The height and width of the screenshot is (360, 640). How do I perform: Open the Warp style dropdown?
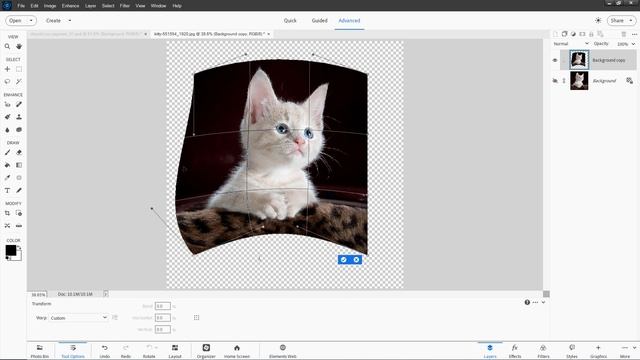point(78,318)
